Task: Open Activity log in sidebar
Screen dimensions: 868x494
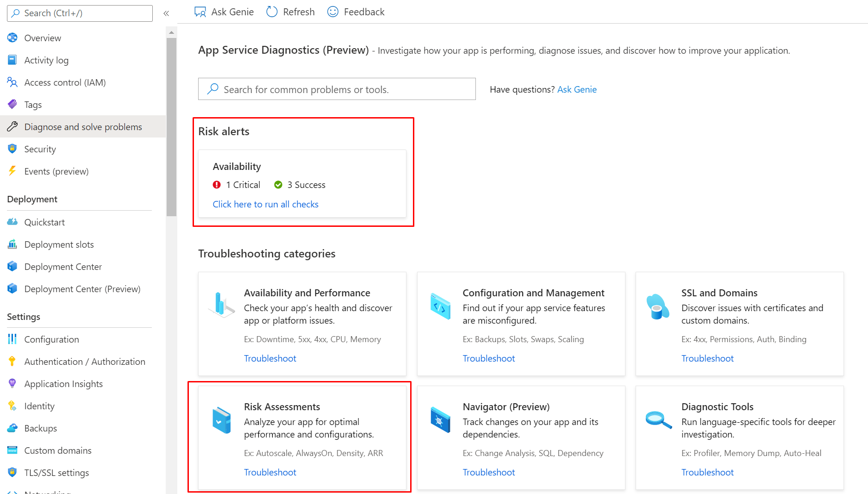Action: coord(46,60)
